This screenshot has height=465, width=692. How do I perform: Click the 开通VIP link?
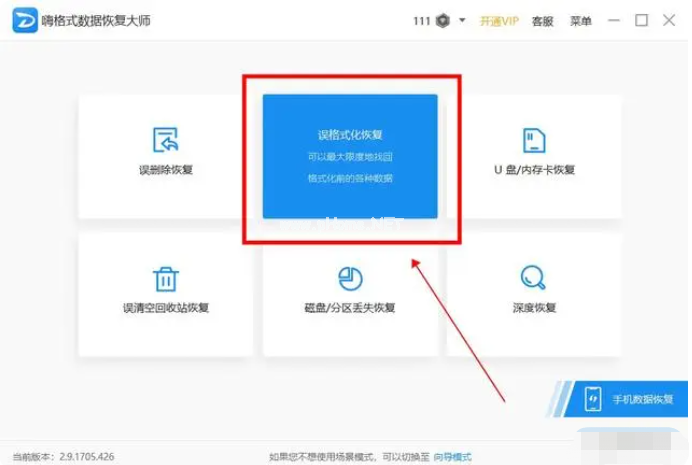(x=499, y=20)
